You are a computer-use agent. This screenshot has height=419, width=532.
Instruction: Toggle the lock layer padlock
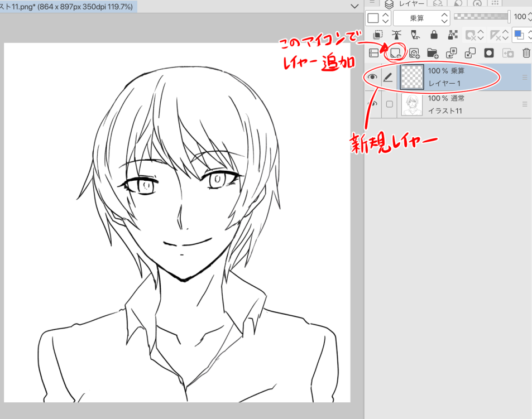tap(434, 35)
